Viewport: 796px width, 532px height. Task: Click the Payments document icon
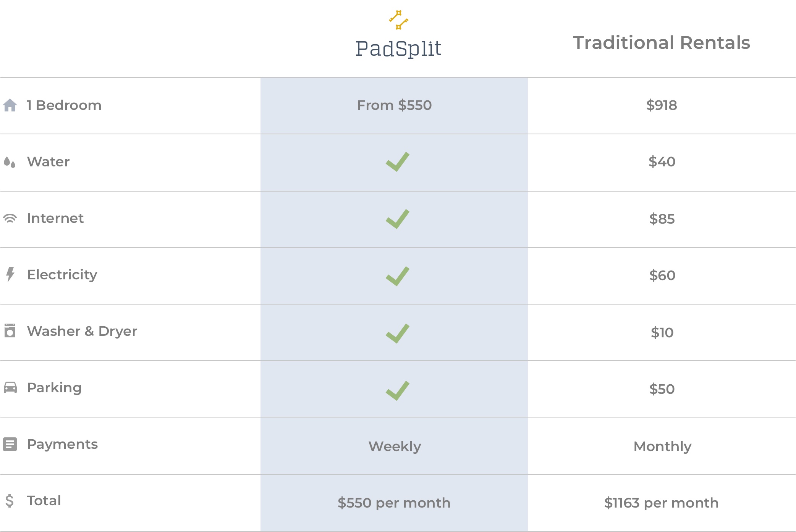[x=10, y=444]
